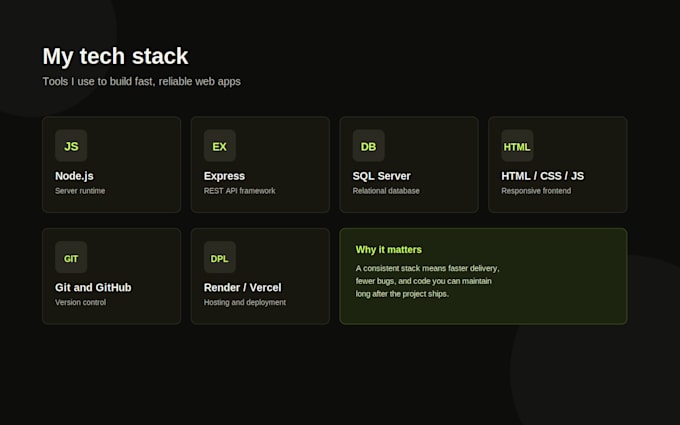The image size is (680, 425).
Task: Click the HTML badge icon
Action: [517, 146]
